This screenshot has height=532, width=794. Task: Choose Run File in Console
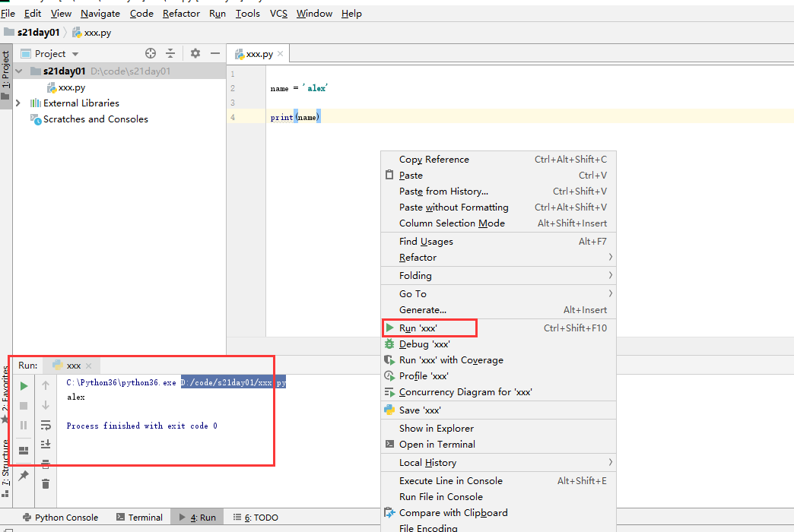click(498, 496)
